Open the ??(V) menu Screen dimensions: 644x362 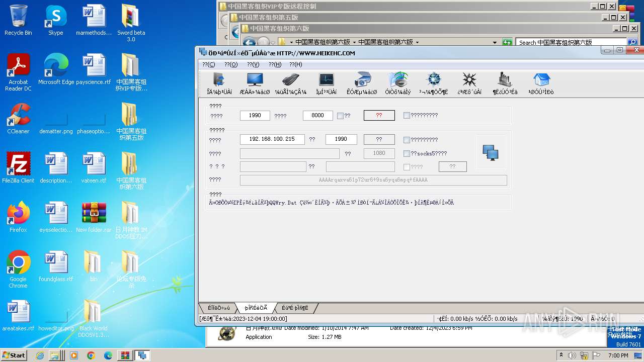coord(253,64)
